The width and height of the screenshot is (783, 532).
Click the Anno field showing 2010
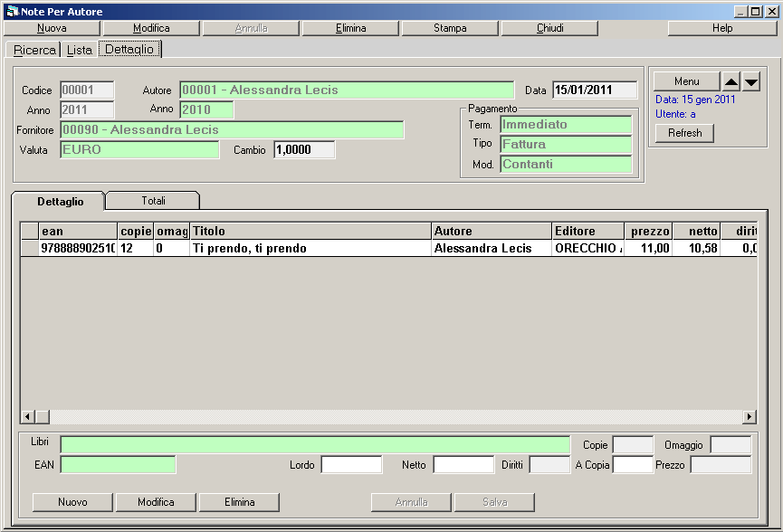(x=206, y=109)
